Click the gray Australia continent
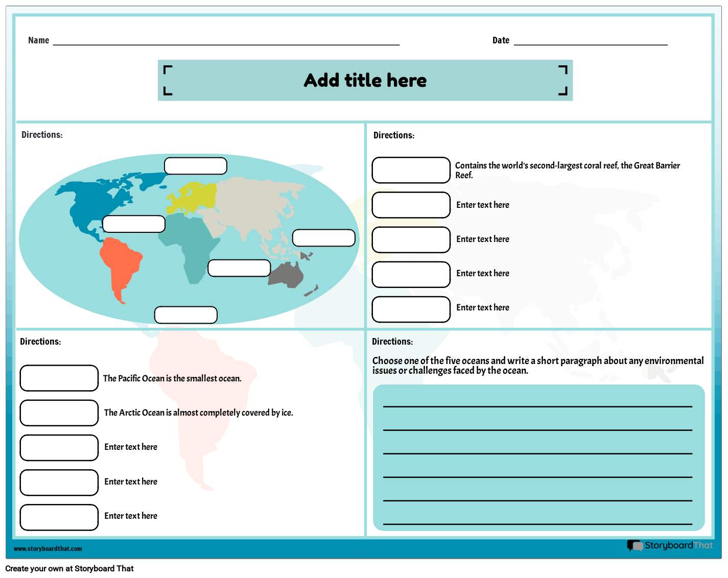Screen dimensions: 728x578 coord(287,276)
